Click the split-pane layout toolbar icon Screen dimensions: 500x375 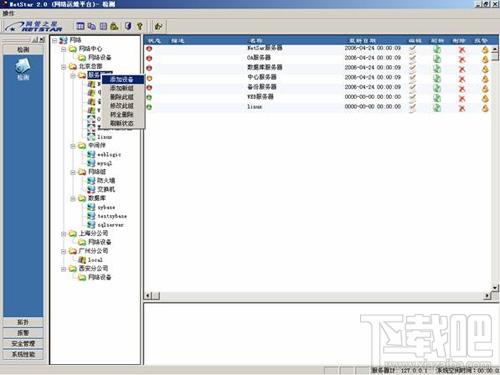click(103, 26)
